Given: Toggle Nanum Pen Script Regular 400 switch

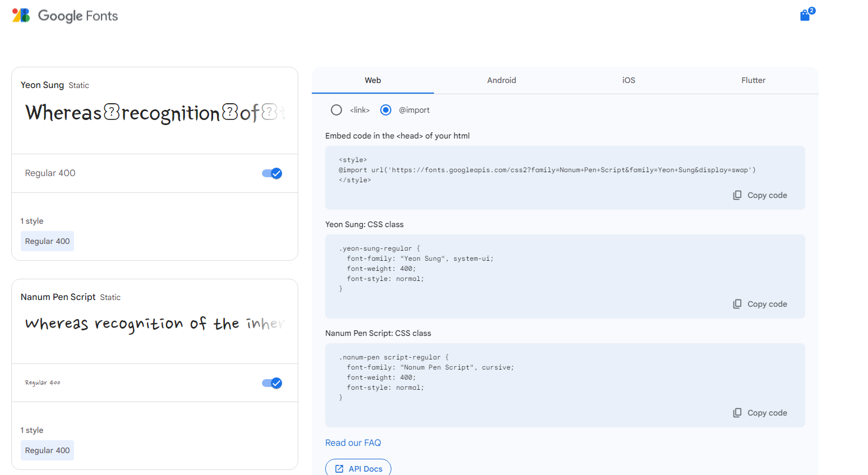Looking at the screenshot, I should 272,383.
